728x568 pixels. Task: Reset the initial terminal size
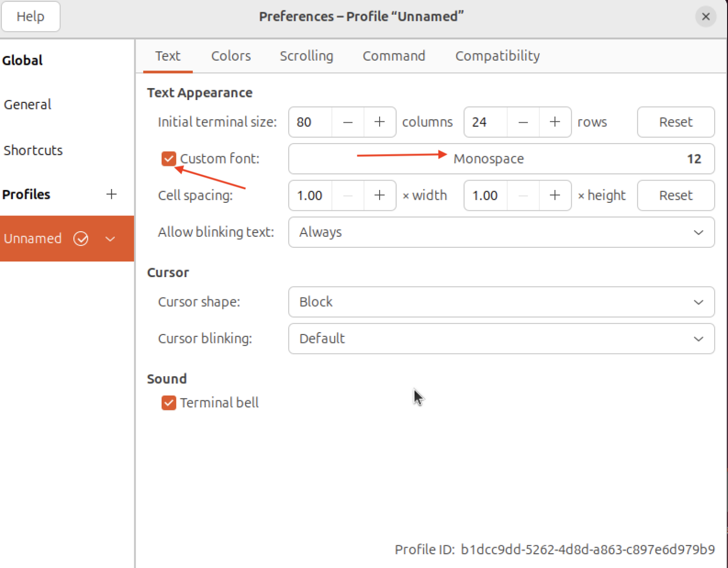coord(675,122)
